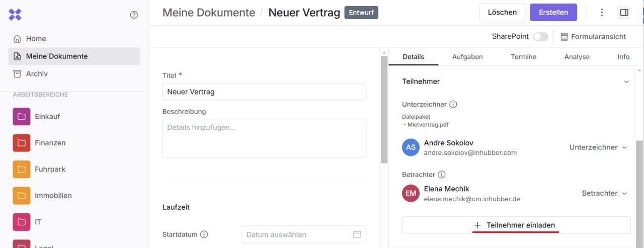
Task: Enable the SharePoint toggle switch
Action: (x=540, y=37)
